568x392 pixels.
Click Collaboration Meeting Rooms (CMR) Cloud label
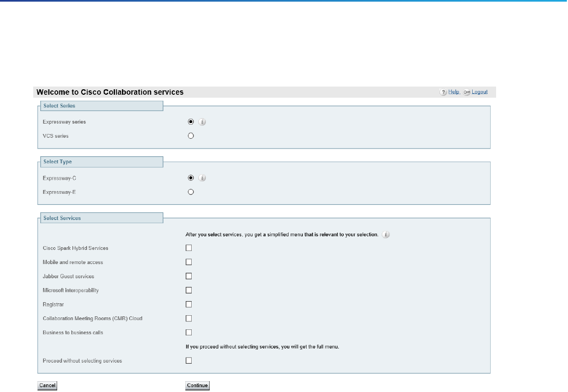(x=93, y=319)
